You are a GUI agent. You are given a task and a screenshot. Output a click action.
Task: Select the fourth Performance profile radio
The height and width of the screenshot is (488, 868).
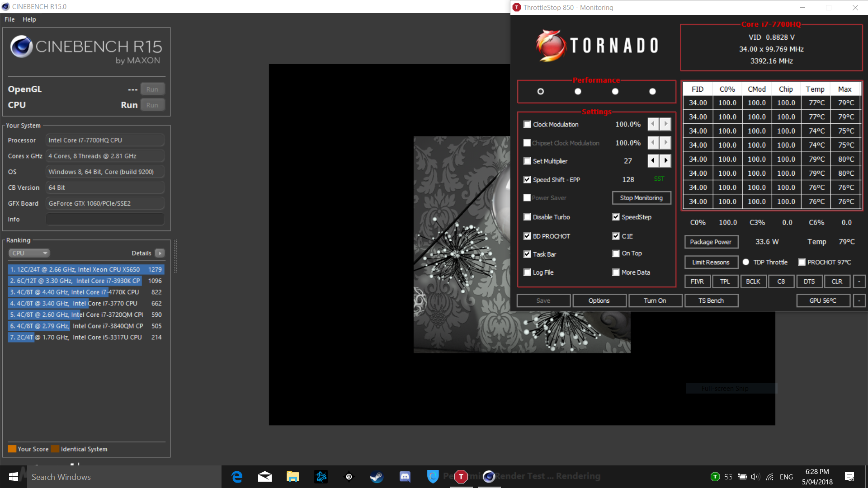652,91
